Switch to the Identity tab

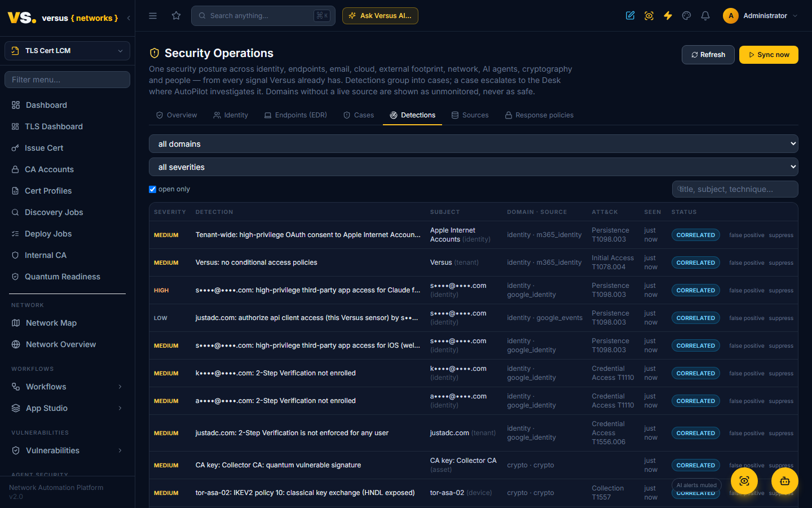point(231,115)
